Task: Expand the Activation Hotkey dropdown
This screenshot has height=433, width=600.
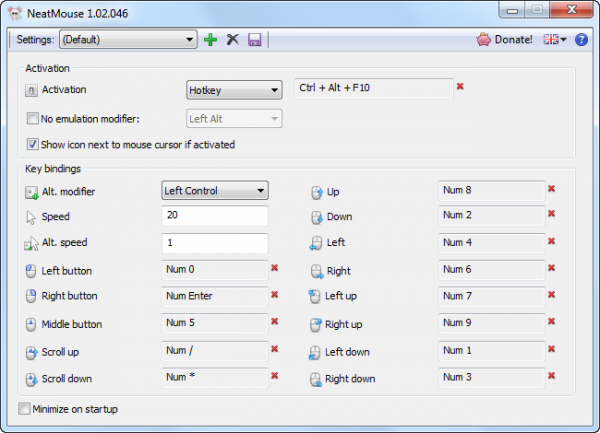Action: (233, 91)
